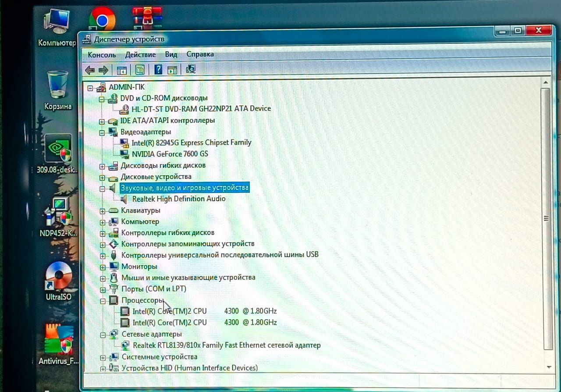Click the vertical scrollbar thumb
Viewport: 561px width, 392px height.
(x=547, y=219)
